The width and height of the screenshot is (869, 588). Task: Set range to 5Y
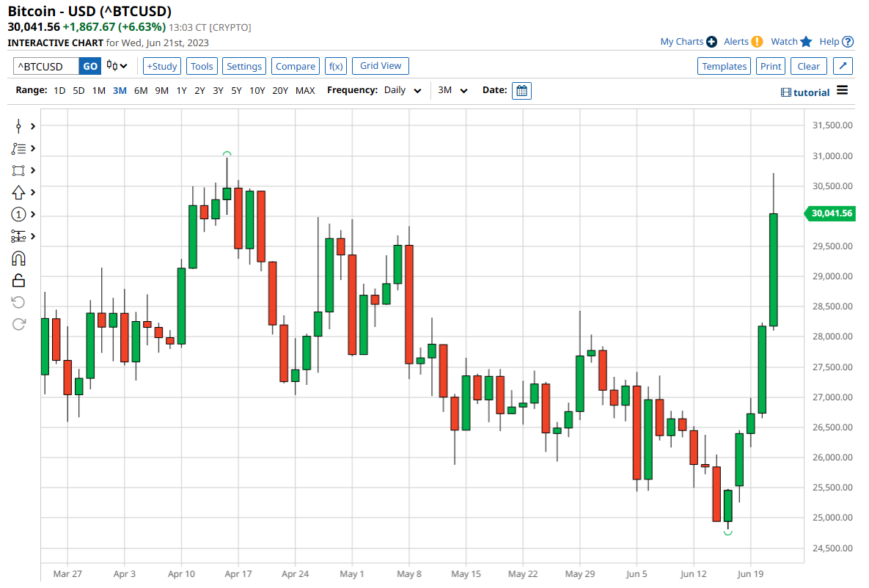pyautogui.click(x=236, y=90)
